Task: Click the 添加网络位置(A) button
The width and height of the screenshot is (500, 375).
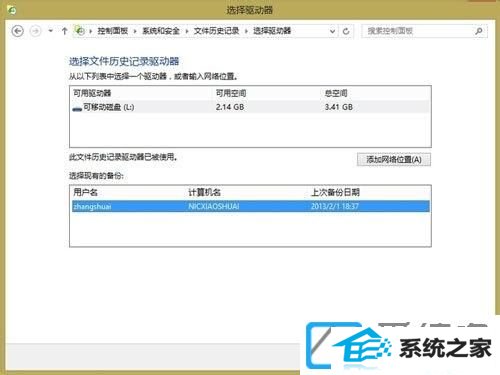Action: tap(394, 160)
